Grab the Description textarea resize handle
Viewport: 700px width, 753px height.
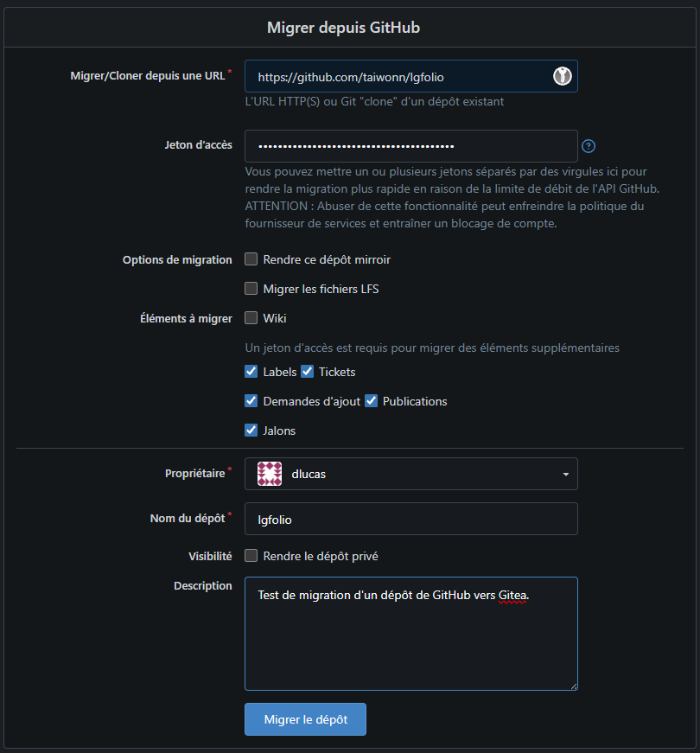pyautogui.click(x=574, y=686)
